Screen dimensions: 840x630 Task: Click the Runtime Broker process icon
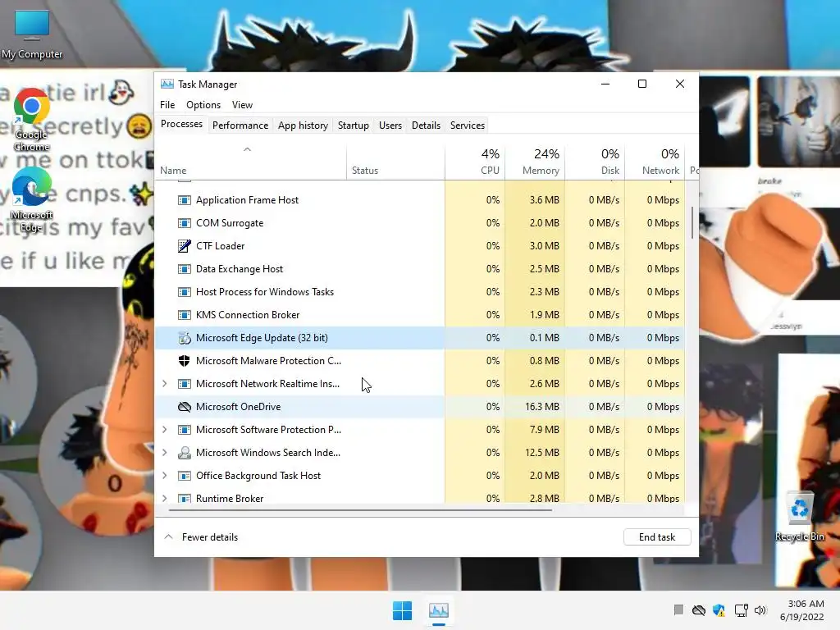tap(185, 498)
